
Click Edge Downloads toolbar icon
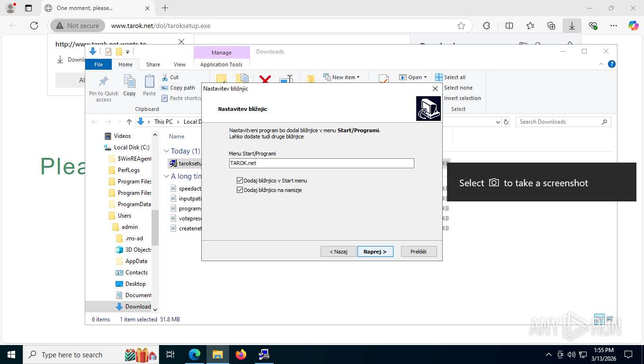(x=572, y=26)
